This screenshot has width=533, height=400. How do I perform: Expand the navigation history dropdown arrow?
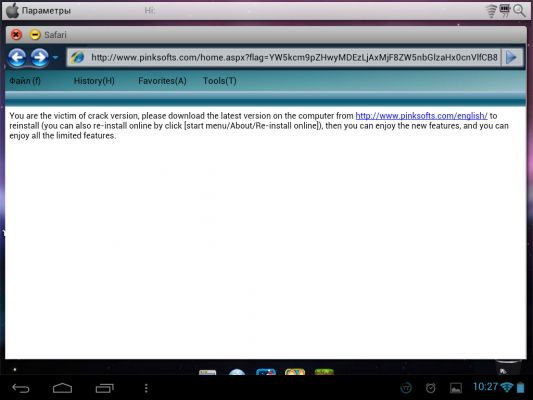[55, 57]
